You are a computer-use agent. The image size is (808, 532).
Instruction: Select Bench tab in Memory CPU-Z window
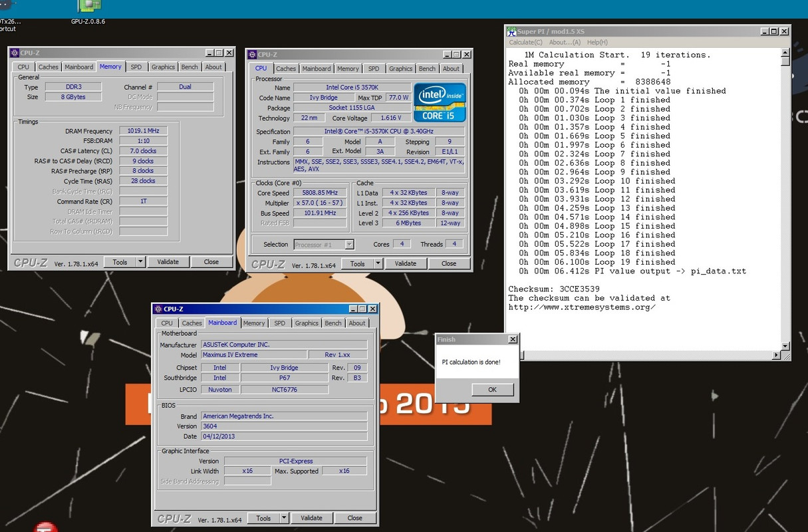pos(190,67)
